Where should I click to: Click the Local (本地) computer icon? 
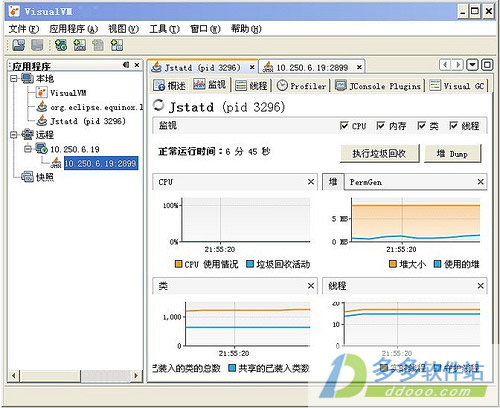pyautogui.click(x=28, y=79)
